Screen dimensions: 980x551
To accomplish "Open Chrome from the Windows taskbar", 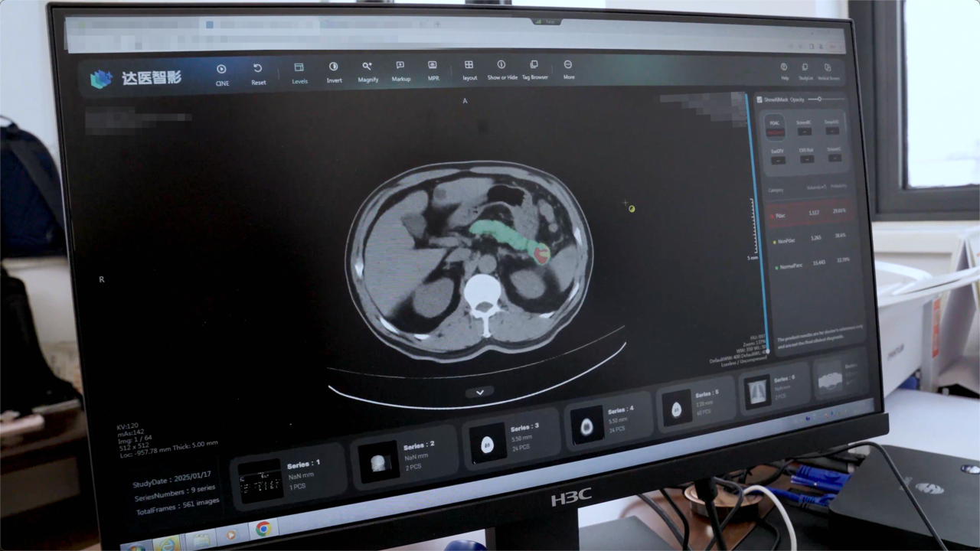I will pos(263,529).
